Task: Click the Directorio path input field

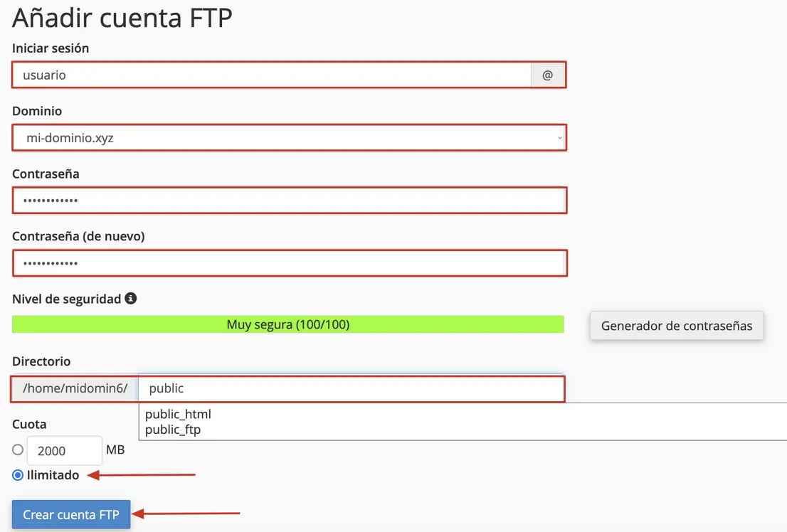Action: pyautogui.click(x=351, y=389)
